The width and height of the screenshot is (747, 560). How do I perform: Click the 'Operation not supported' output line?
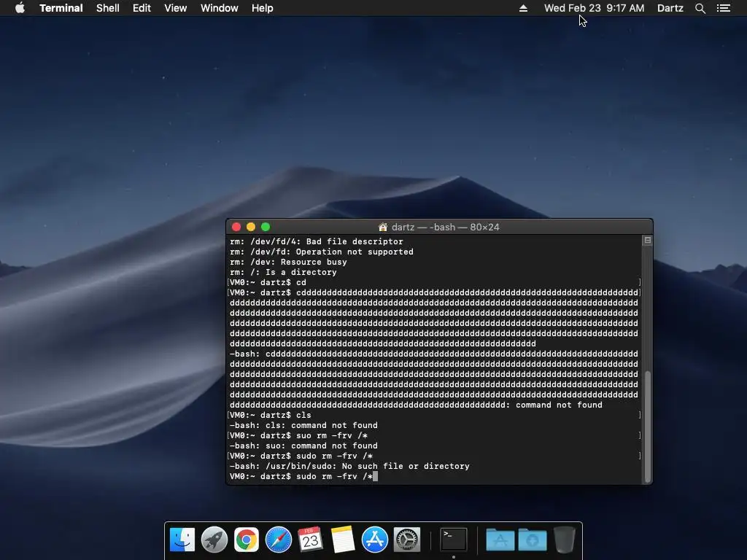tap(322, 252)
